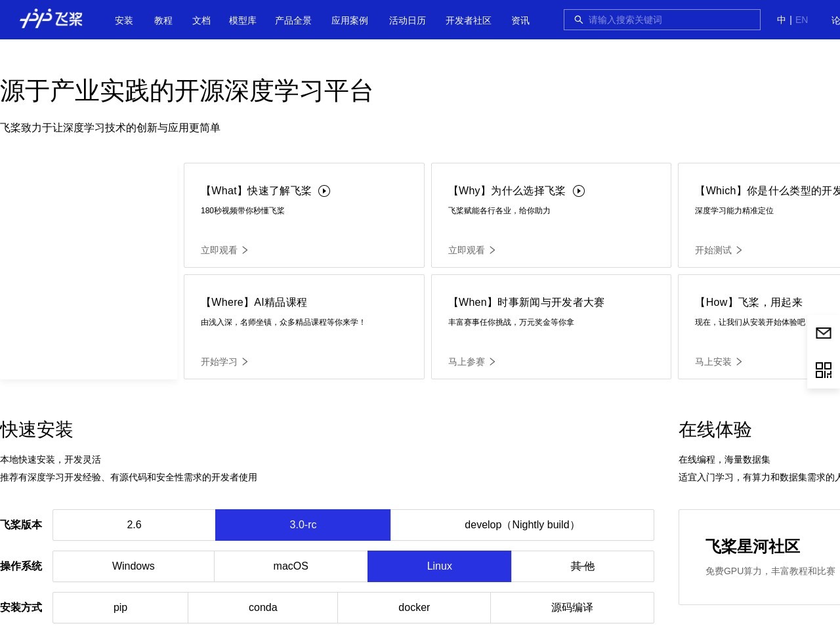This screenshot has height=630, width=840.
Task: Open 【What】快速了解飞桨 card title
Action: 257,191
